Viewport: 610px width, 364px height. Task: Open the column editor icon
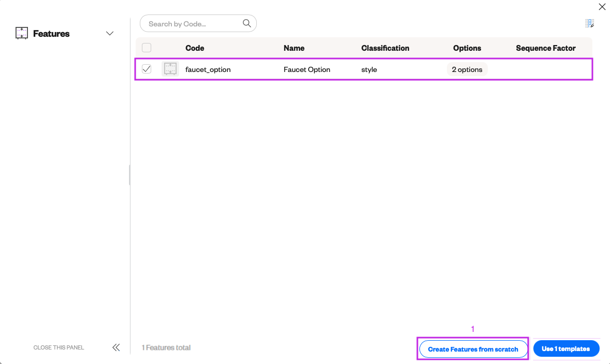click(x=589, y=23)
